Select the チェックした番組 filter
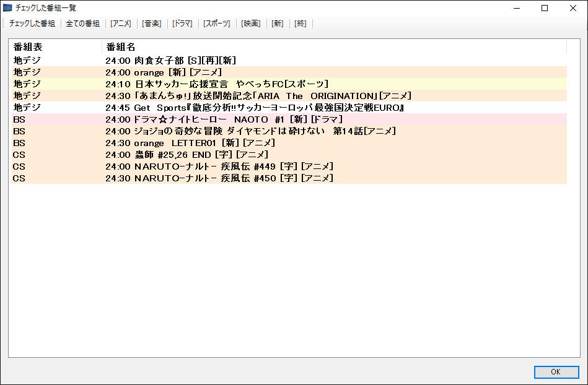588x385 pixels. tap(32, 24)
